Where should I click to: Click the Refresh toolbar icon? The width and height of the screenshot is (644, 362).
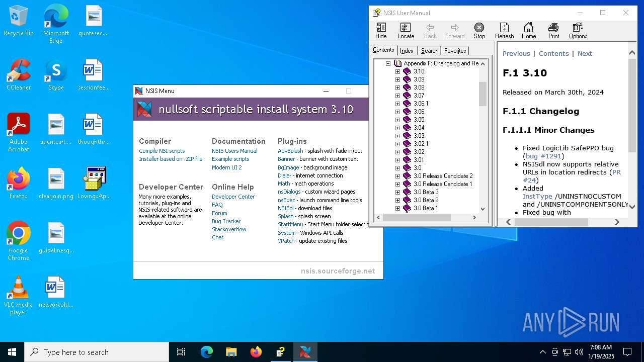504,31
